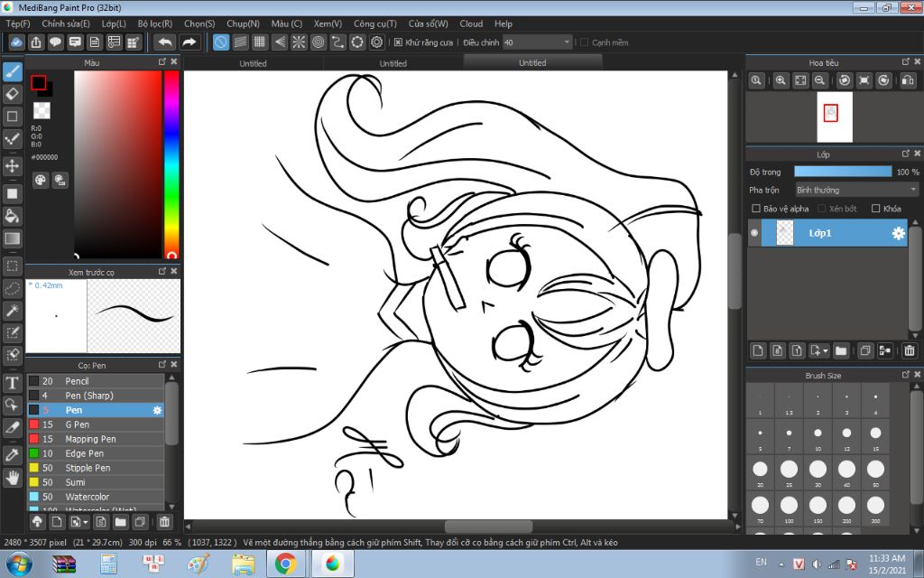Open the add layer dropdown arrow
Screen dimensions: 924x578
coord(825,351)
